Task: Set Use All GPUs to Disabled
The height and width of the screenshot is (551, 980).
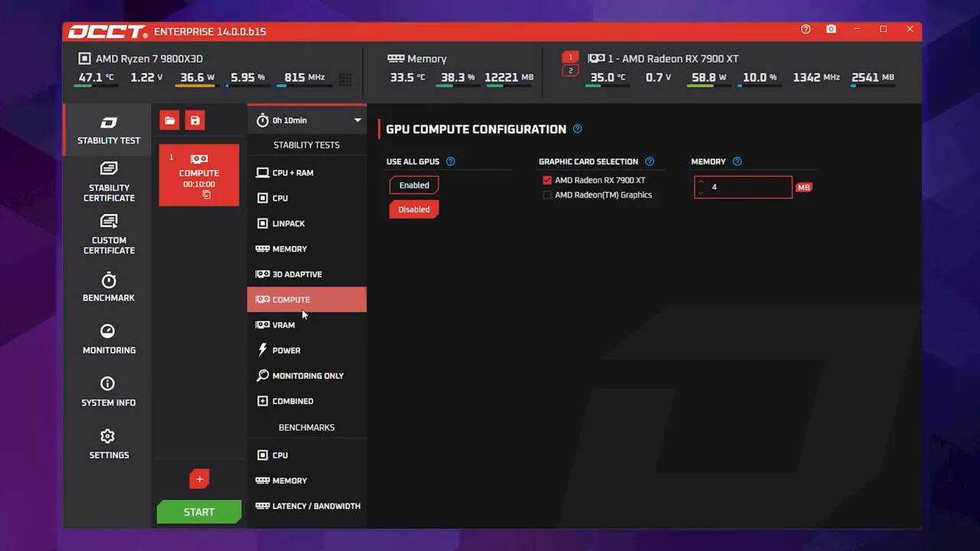Action: 414,210
